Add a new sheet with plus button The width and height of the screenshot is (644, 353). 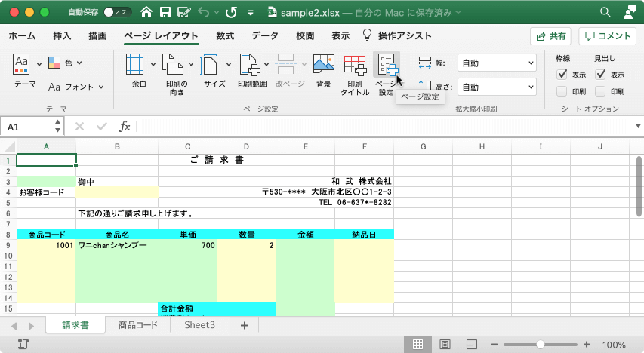(245, 326)
